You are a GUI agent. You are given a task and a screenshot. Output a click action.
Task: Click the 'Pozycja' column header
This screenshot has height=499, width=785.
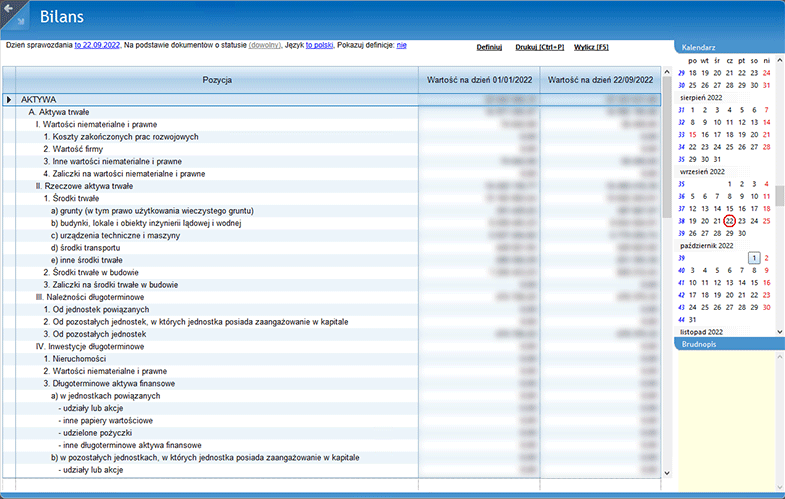tap(217, 79)
